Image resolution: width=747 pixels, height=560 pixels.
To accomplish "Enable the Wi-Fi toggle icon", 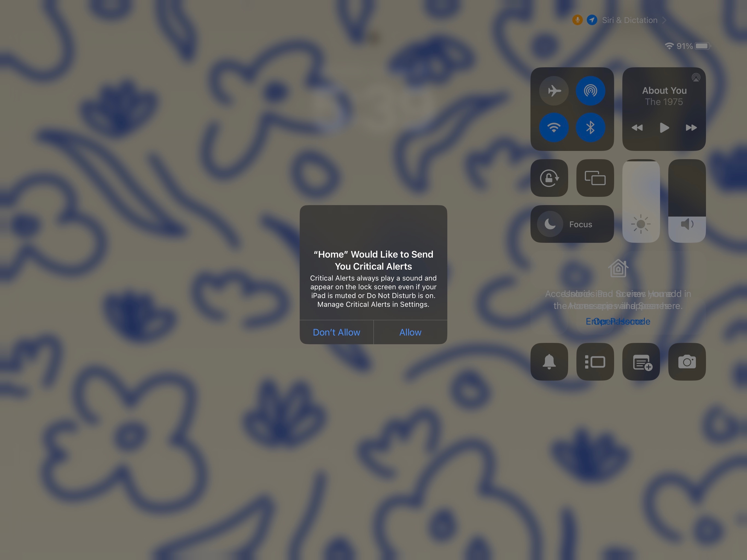I will coord(553,127).
